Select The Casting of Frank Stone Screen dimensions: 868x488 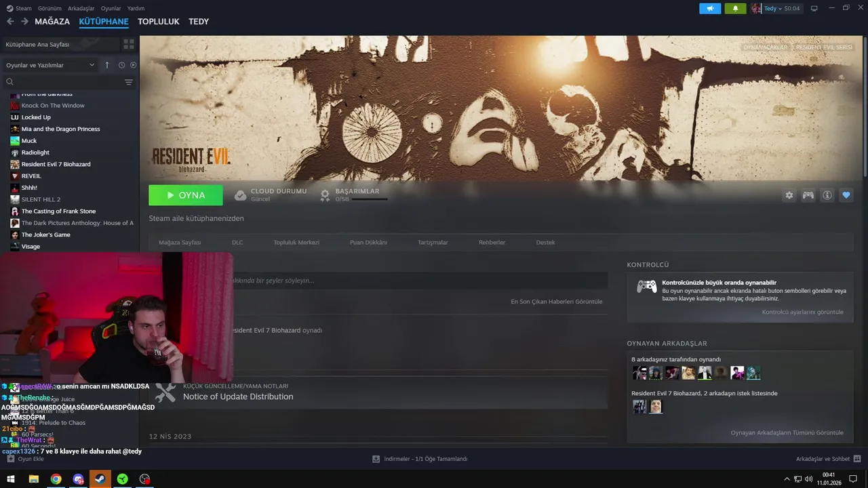(x=58, y=211)
